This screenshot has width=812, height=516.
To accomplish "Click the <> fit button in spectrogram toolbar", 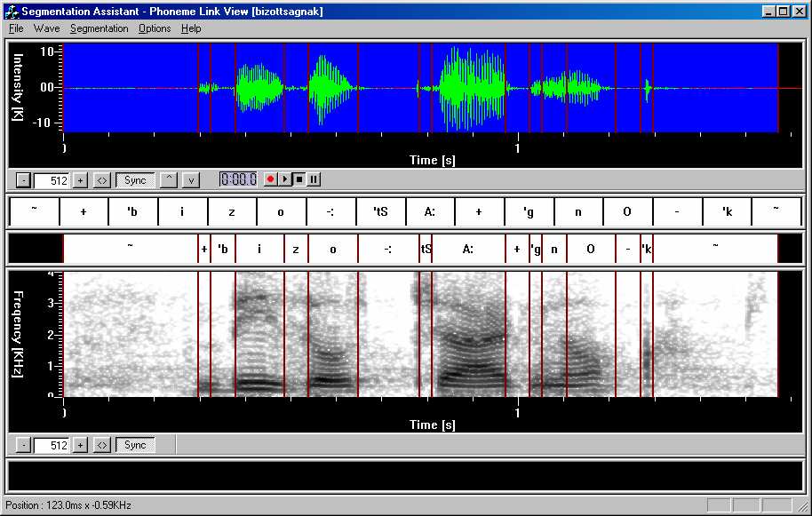I will click(x=102, y=445).
